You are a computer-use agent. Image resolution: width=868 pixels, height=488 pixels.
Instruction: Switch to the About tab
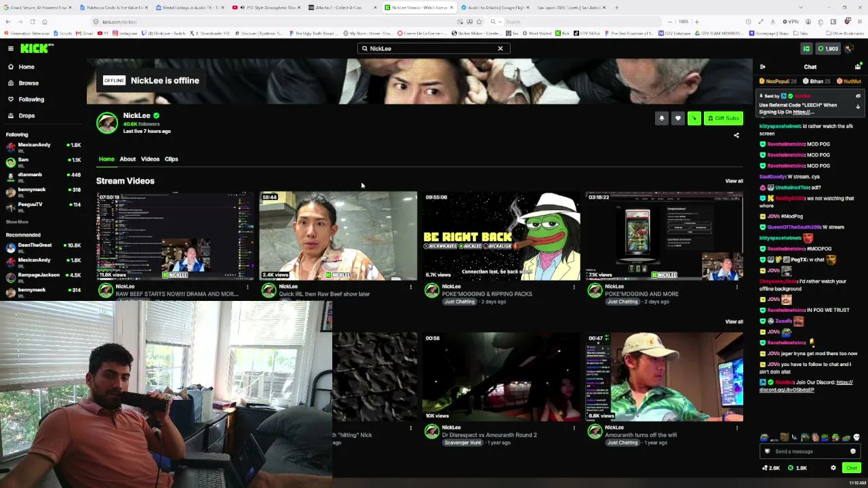tap(127, 159)
